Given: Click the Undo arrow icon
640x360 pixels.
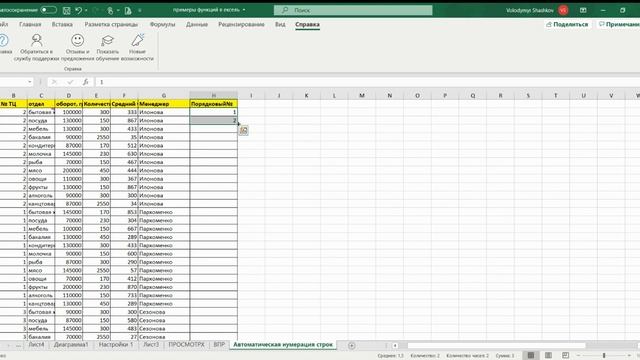Looking at the screenshot, I should pos(78,10).
